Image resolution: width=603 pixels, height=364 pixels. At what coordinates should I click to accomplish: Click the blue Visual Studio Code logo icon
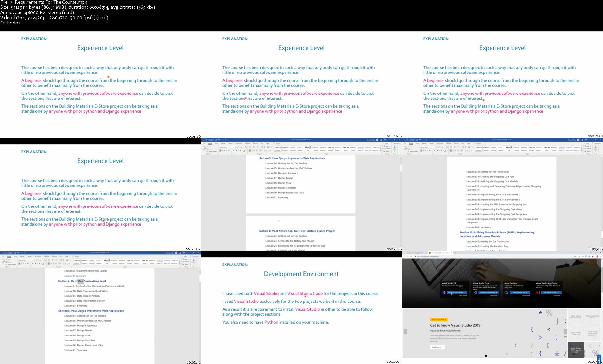[475, 292]
